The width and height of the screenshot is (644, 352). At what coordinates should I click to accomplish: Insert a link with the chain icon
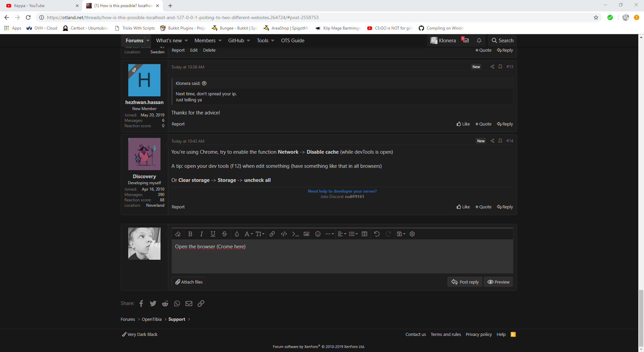pyautogui.click(x=272, y=234)
